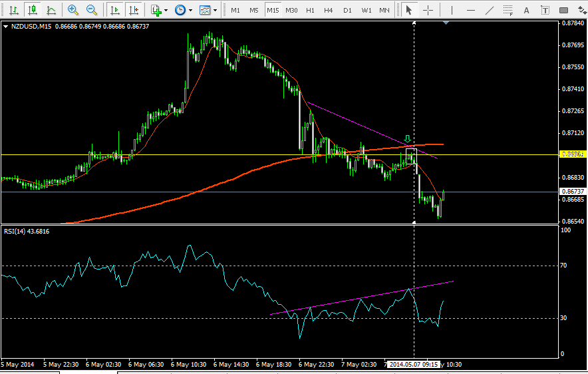Open the arrows objects tool
The image size is (588, 374).
[582, 10]
